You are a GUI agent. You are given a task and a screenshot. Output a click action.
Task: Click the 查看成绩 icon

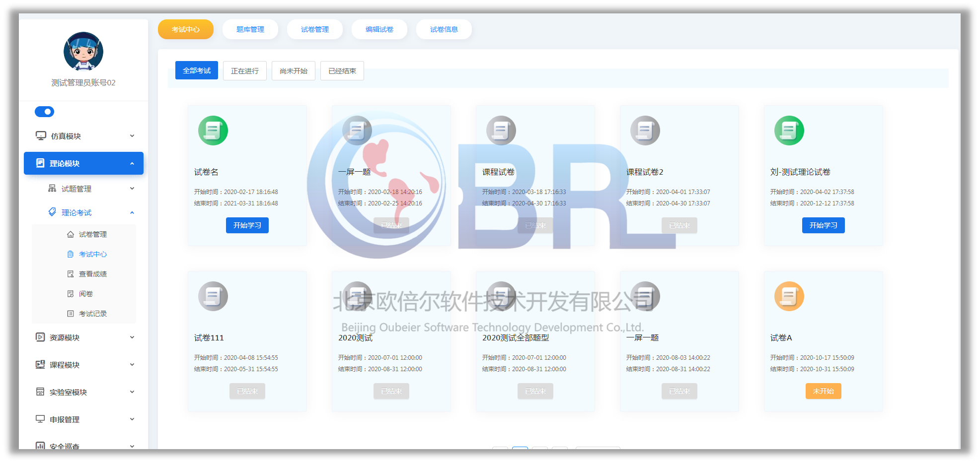tap(71, 274)
